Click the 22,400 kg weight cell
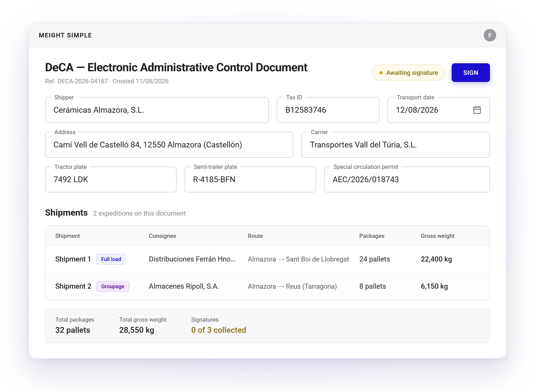The image size is (535, 392). point(436,259)
